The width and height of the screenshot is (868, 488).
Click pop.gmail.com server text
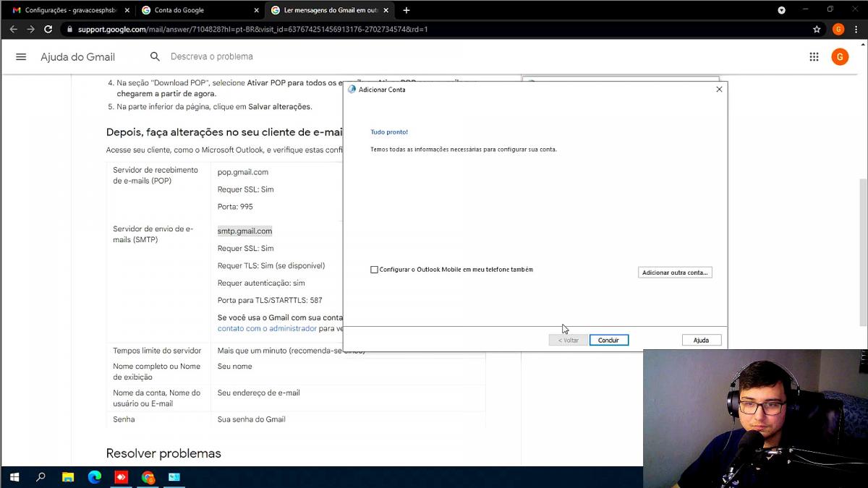243,172
